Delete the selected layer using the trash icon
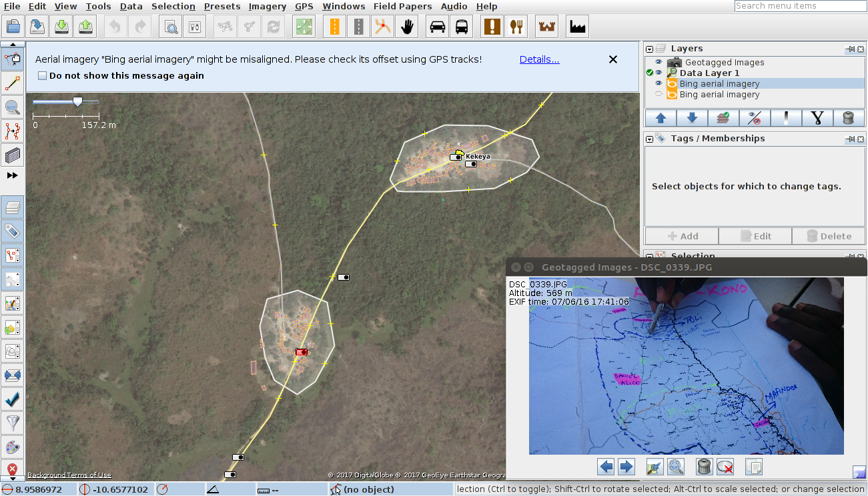Screen dimensions: 868x496 point(848,118)
